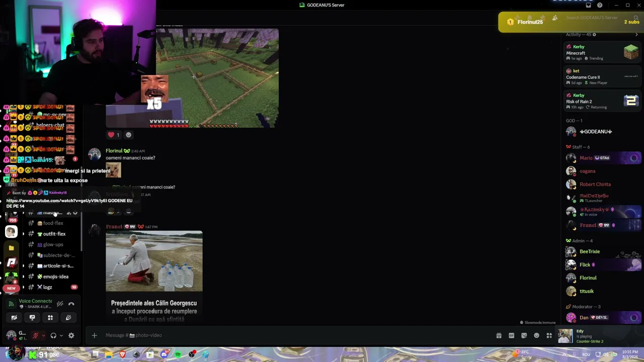644x362 pixels.
Task: Select member oagana in Staff list
Action: coord(602,171)
